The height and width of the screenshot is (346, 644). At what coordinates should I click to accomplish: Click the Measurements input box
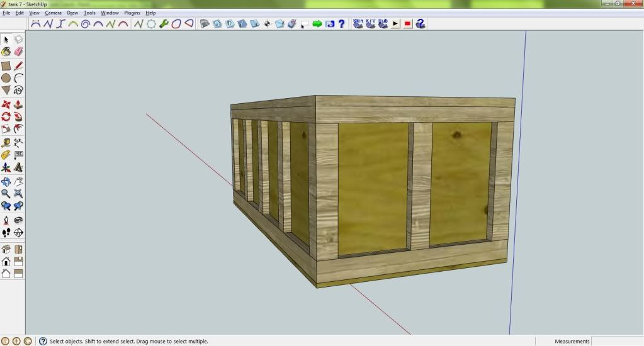[617, 341]
